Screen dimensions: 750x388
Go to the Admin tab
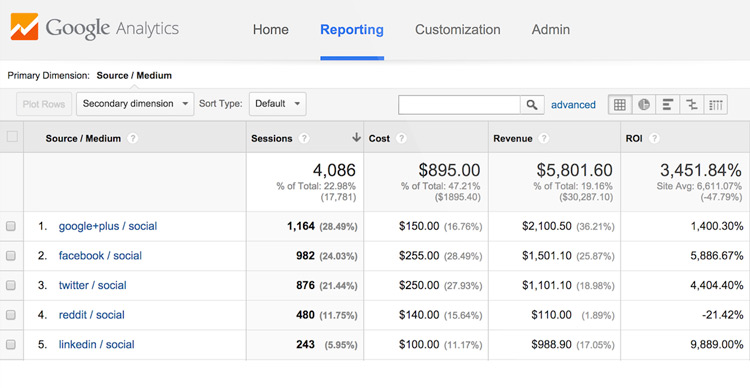tap(551, 30)
